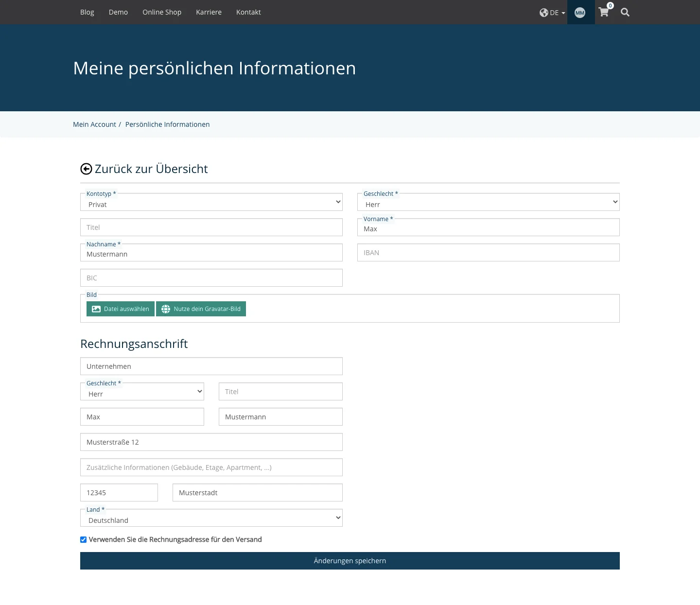The width and height of the screenshot is (700, 605).
Task: Click the image icon on Datei auswählen
Action: [96, 309]
